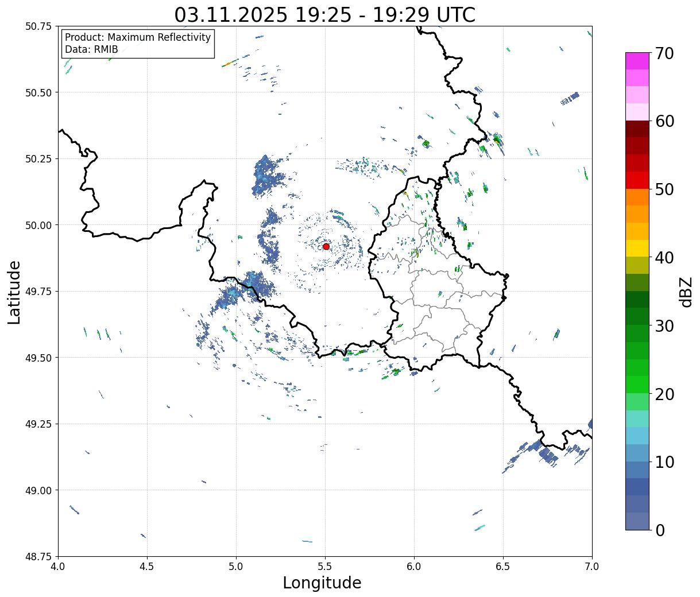Click the bright red swatch above 50 dBZ
This screenshot has height=597, width=700.
pyautogui.click(x=637, y=180)
